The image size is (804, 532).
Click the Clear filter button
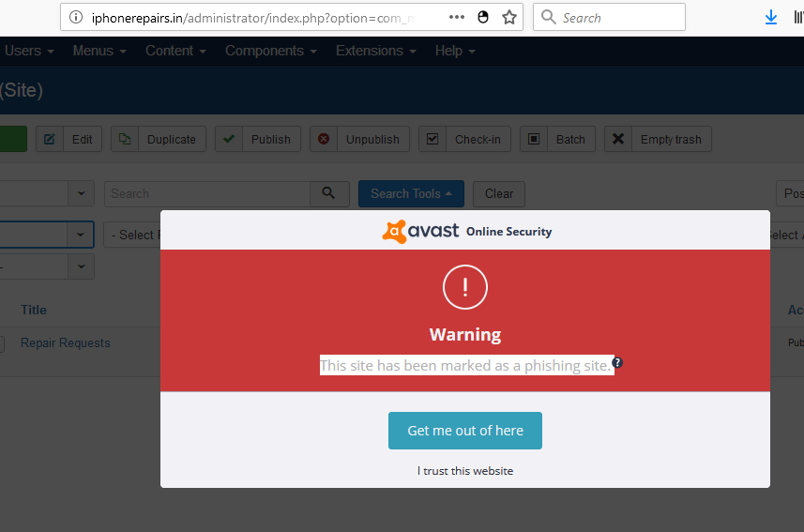tap(499, 193)
